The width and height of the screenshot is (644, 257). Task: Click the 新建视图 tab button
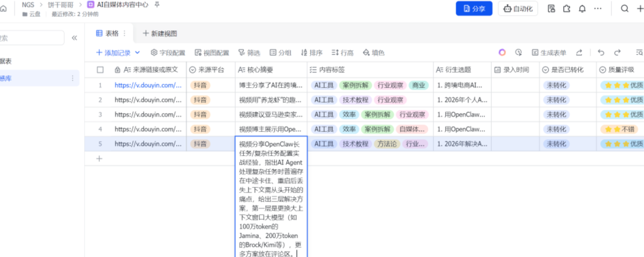pyautogui.click(x=160, y=33)
